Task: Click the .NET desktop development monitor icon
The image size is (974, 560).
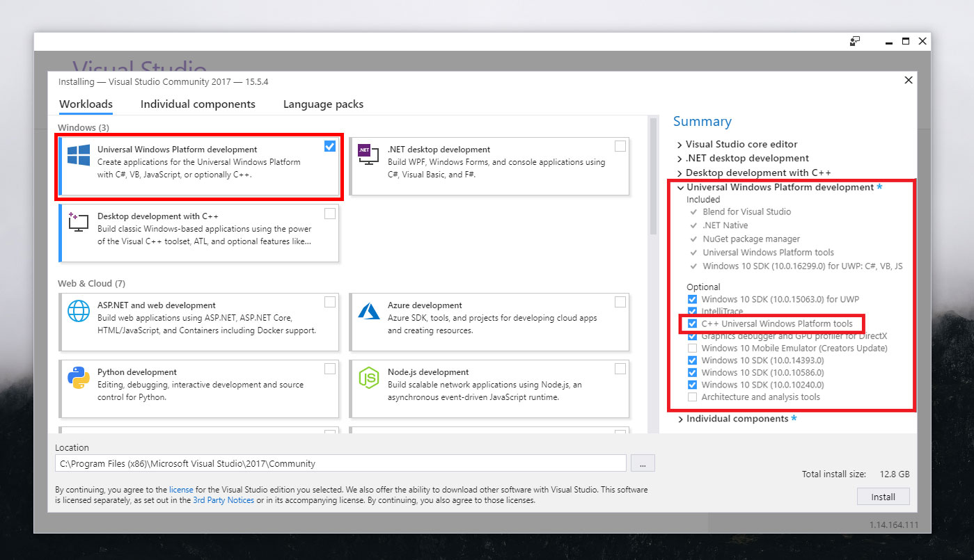Action: click(368, 153)
